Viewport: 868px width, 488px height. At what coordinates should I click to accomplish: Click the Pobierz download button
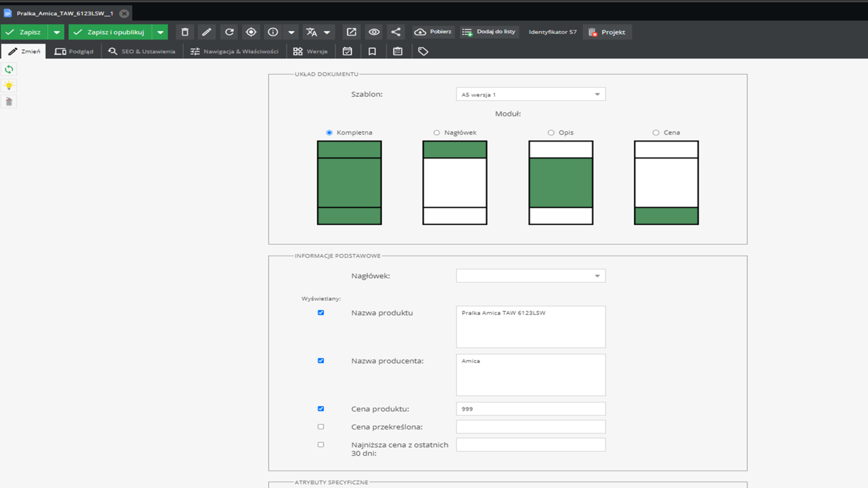[433, 32]
